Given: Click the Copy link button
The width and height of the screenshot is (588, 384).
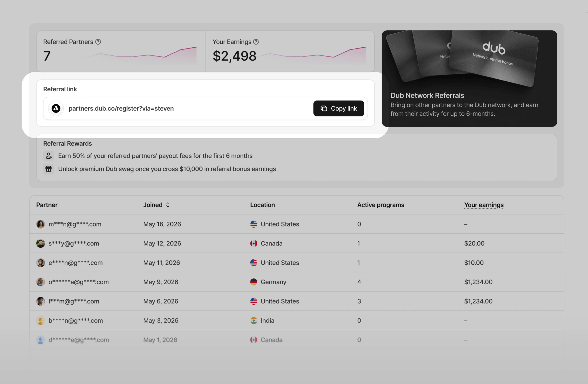Looking at the screenshot, I should (x=339, y=109).
